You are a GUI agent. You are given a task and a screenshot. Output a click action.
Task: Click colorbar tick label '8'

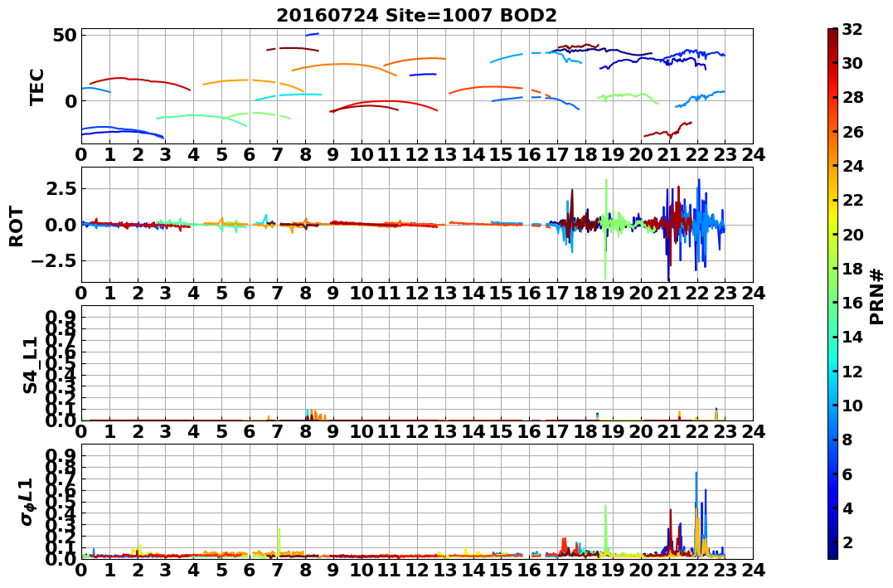click(x=847, y=440)
